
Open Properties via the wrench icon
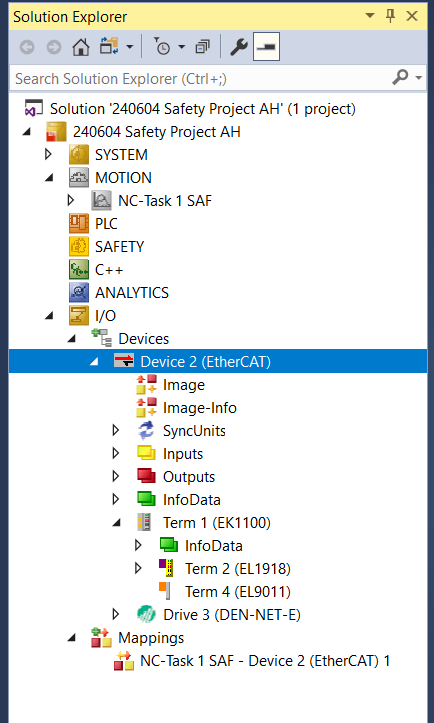tap(238, 47)
